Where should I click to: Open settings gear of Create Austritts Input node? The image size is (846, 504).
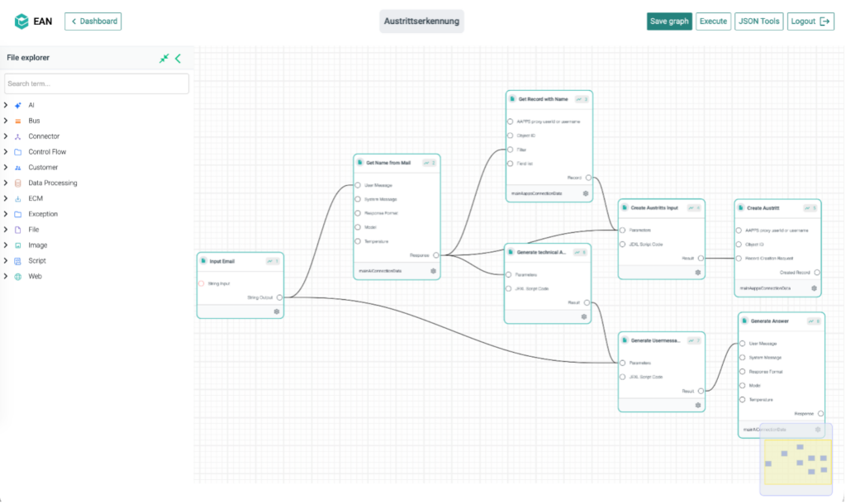coord(698,273)
